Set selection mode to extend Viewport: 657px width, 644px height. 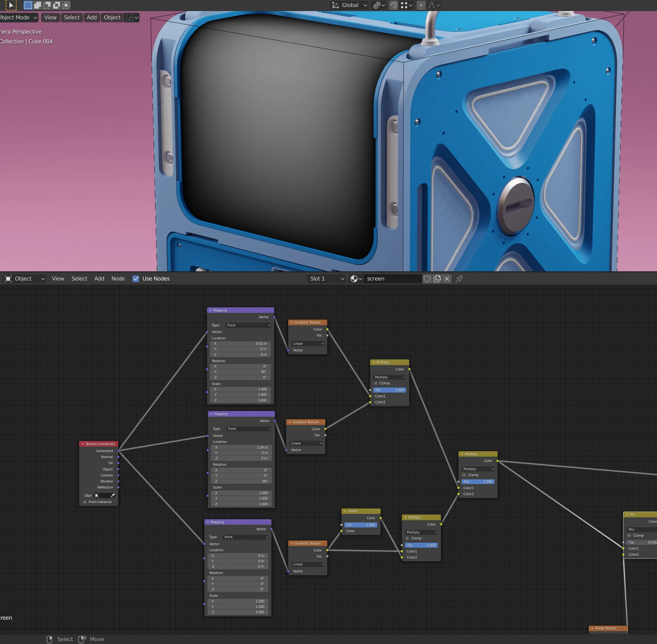point(38,5)
